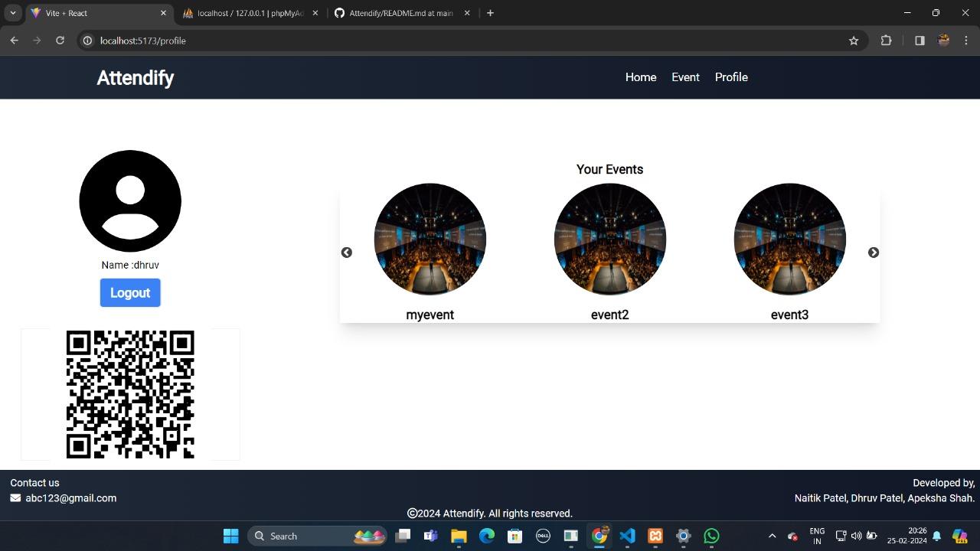Viewport: 980px width, 551px height.
Task: Open the clock showing 20:26 25-02-2024
Action: click(907, 536)
